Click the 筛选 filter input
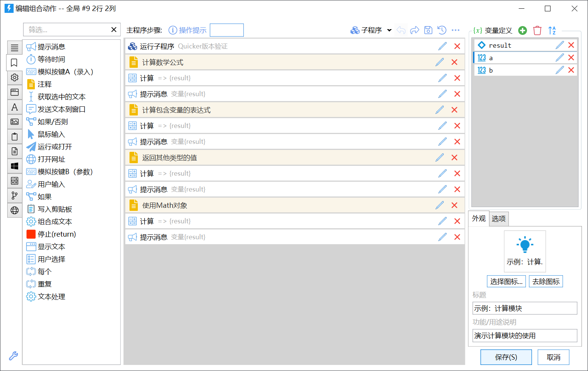 [x=68, y=30]
